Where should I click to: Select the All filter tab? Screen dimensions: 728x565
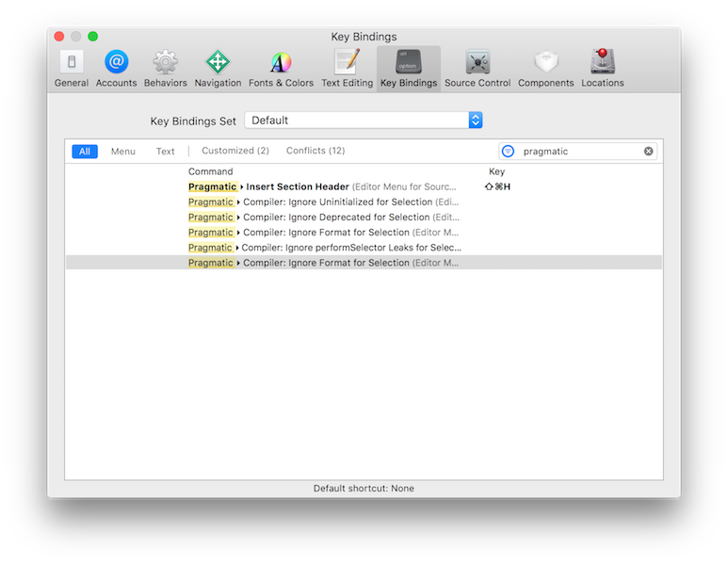[85, 152]
